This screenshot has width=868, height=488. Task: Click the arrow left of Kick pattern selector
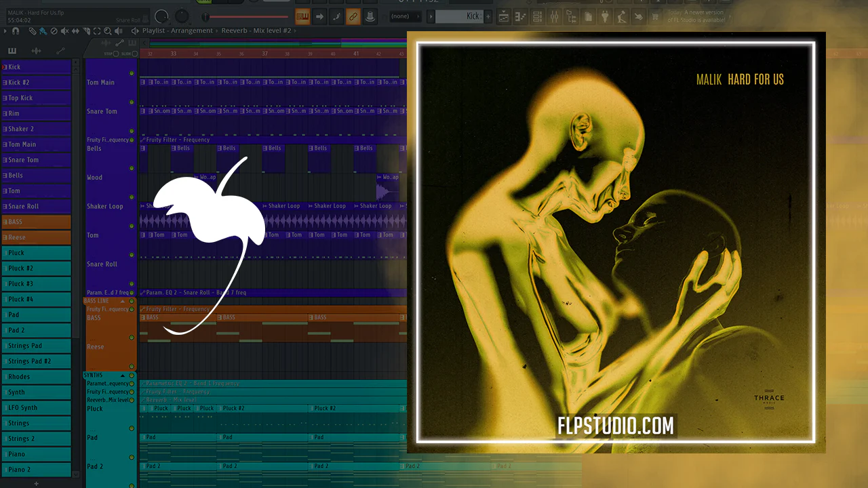pyautogui.click(x=429, y=16)
